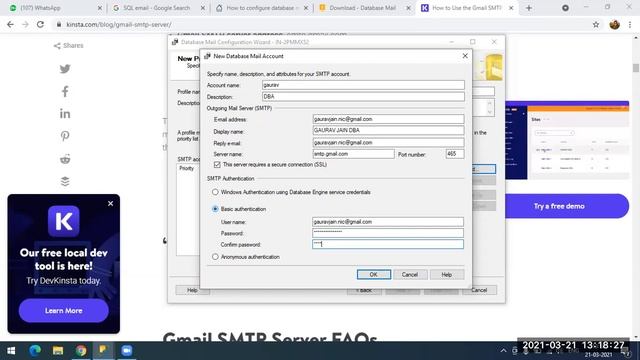
Task: Close the DevKinsta ad popup
Action: [110, 203]
